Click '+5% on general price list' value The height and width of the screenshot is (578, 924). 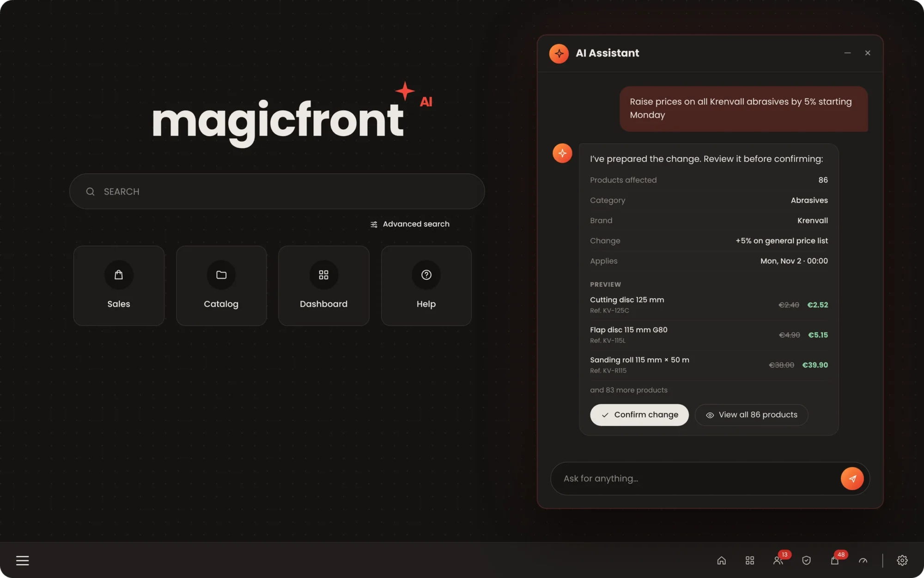[x=782, y=240]
